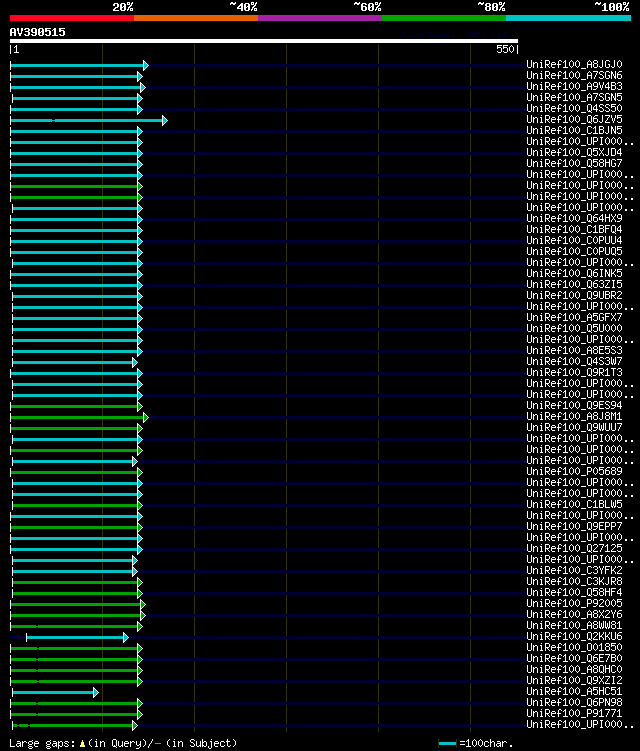The width and height of the screenshot is (640, 751).
Task: Select the UniRef100_Q27125 label
Action: pos(574,549)
